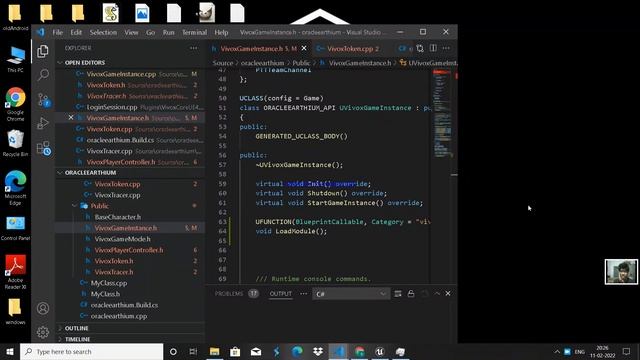Open the View menu

tap(131, 32)
